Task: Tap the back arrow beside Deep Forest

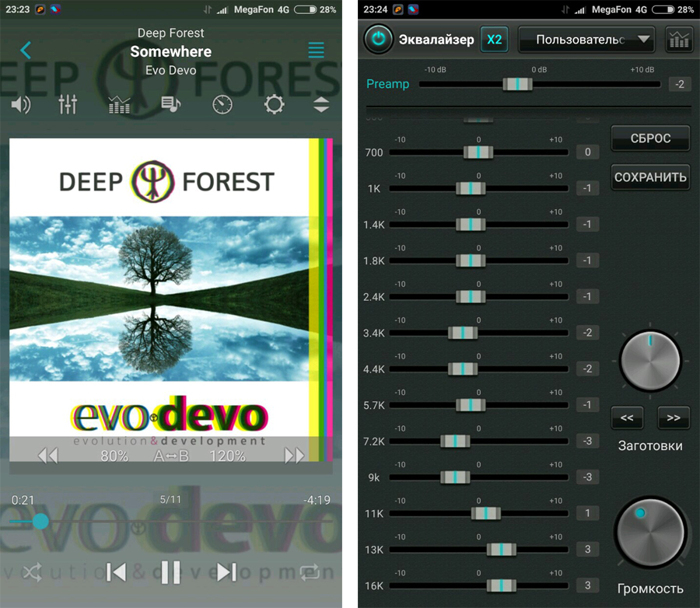Action: coord(26,50)
